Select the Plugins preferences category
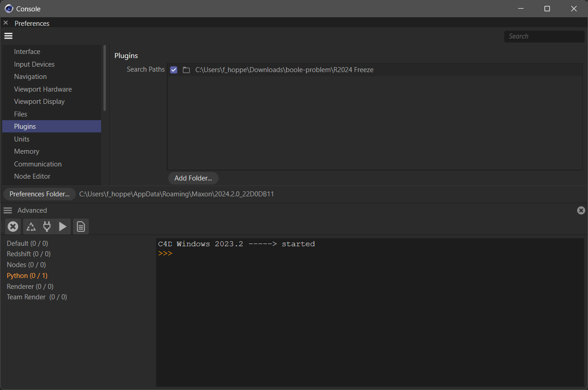Viewport: 588px width, 390px height. coord(52,127)
